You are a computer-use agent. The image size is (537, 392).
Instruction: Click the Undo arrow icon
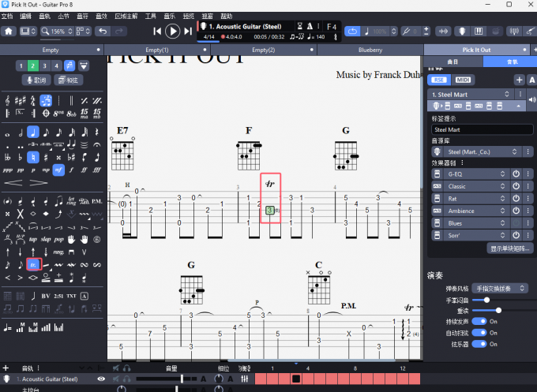tap(102, 32)
